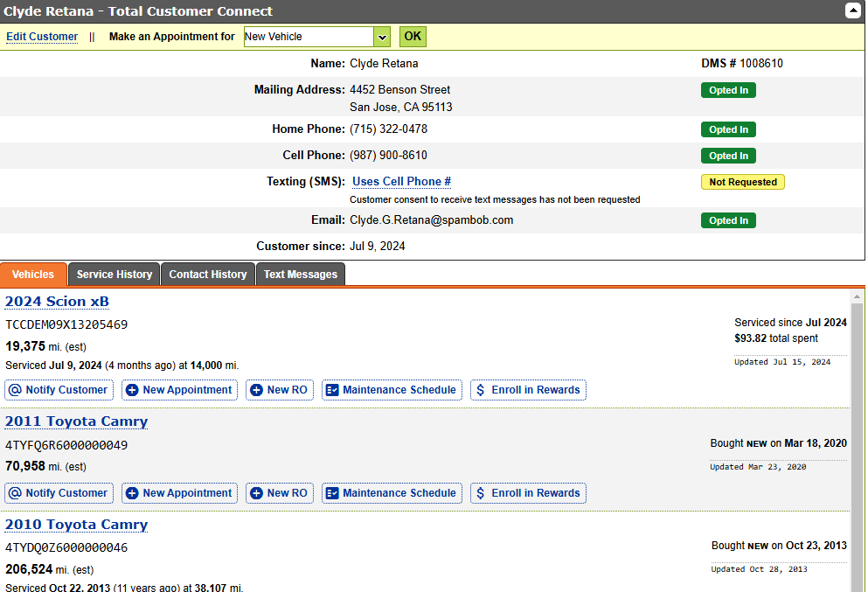Viewport: 868px width, 592px height.
Task: Toggle the Email Opted In status badge
Action: pyautogui.click(x=728, y=220)
